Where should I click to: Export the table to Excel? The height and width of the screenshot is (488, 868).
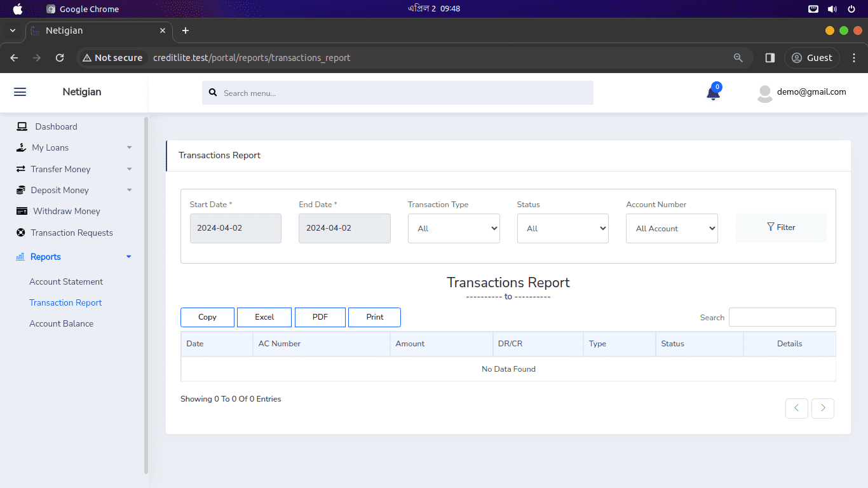(x=264, y=317)
